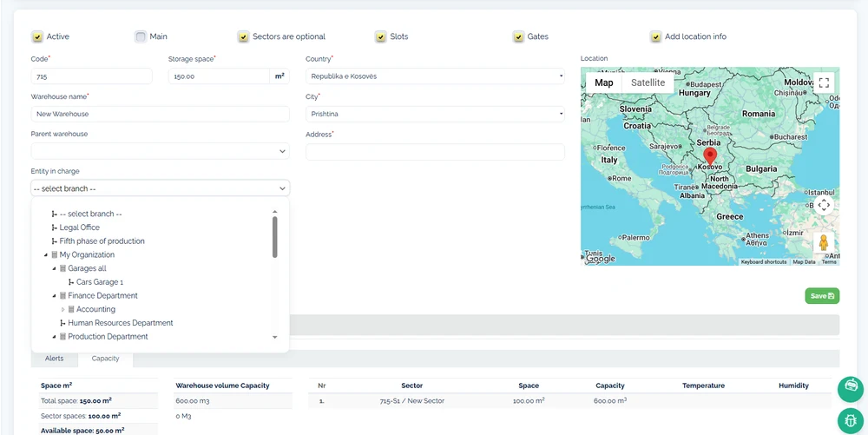Viewport: 868px width, 435px height.
Task: Click the red location pin on map
Action: (709, 156)
